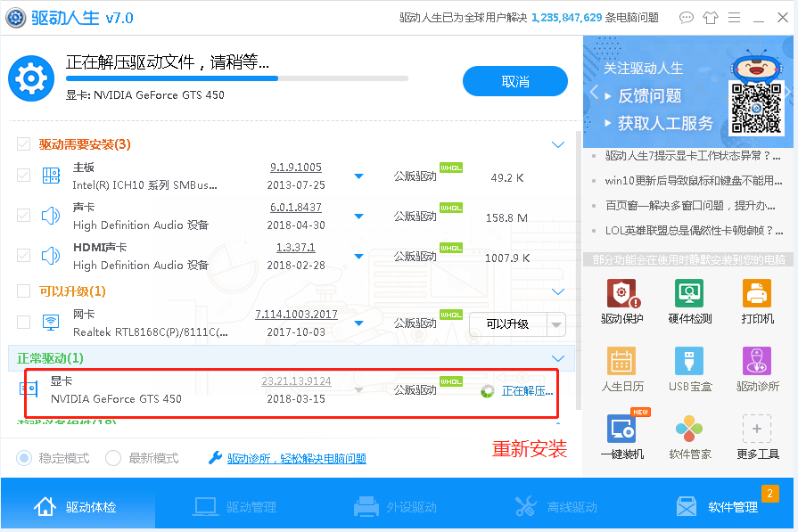This screenshot has height=532, width=798.
Task: Click the driver extraction progress bar
Action: point(237,78)
